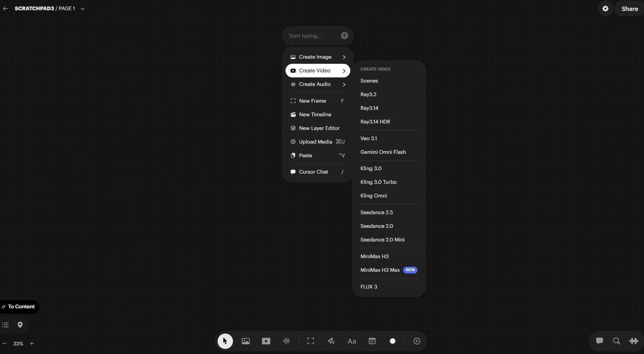The height and width of the screenshot is (354, 644).
Task: Click the To Content button
Action: tap(19, 307)
